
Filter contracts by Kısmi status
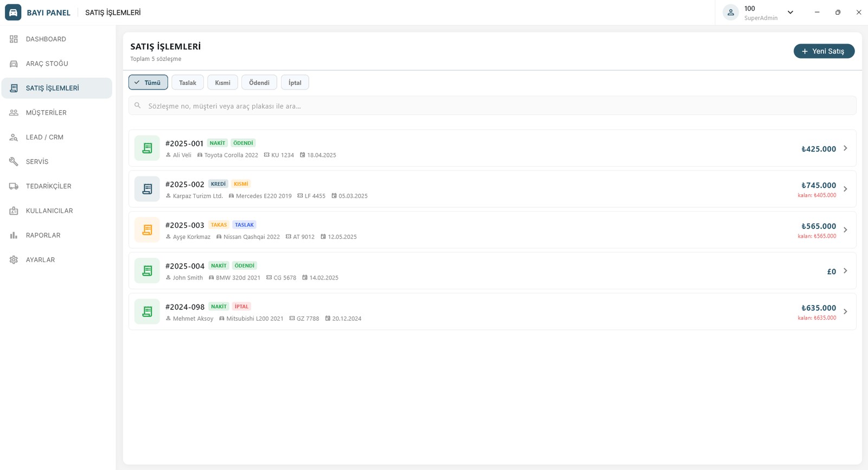tap(222, 82)
